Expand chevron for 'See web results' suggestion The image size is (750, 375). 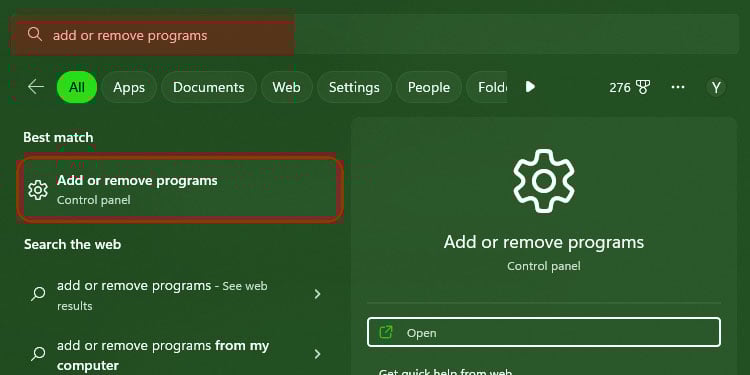point(317,294)
